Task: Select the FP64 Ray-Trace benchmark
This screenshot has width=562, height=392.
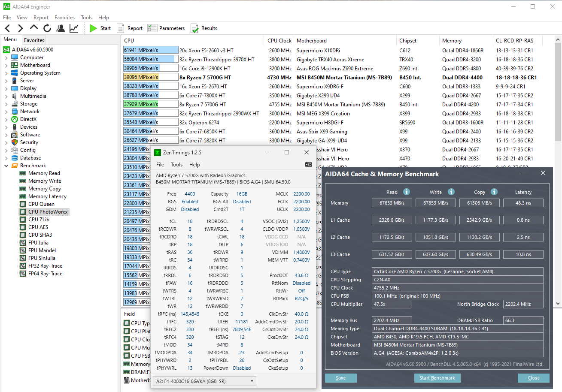Action: pyautogui.click(x=45, y=274)
